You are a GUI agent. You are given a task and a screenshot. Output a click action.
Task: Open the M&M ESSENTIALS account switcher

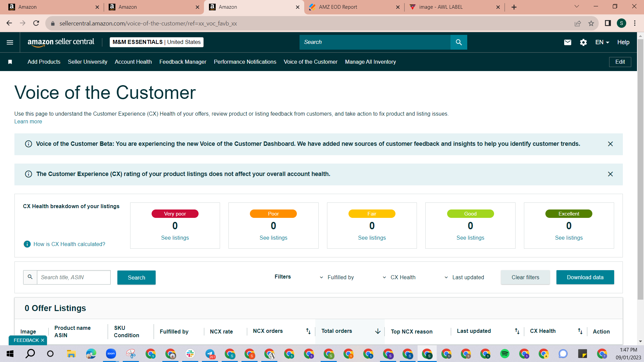pos(157,42)
